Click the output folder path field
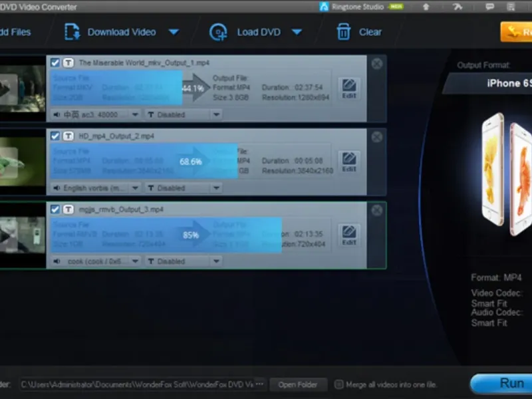The height and width of the screenshot is (399, 532). tap(137, 384)
